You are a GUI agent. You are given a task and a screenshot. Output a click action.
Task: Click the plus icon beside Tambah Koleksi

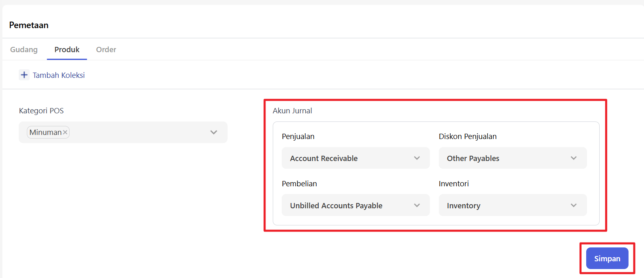(x=24, y=75)
